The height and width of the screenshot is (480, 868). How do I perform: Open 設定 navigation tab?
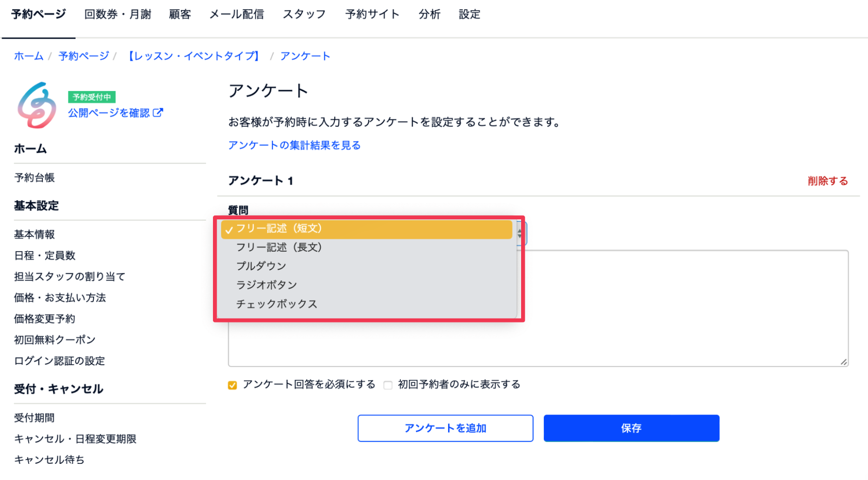[470, 14]
